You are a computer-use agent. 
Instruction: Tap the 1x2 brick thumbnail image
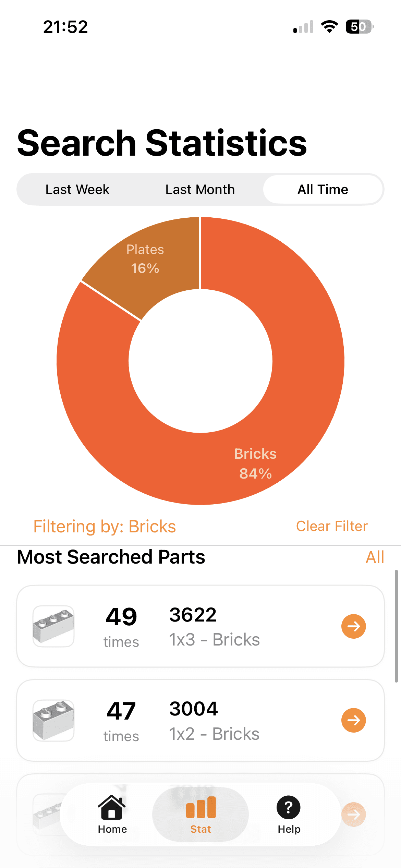(x=53, y=720)
